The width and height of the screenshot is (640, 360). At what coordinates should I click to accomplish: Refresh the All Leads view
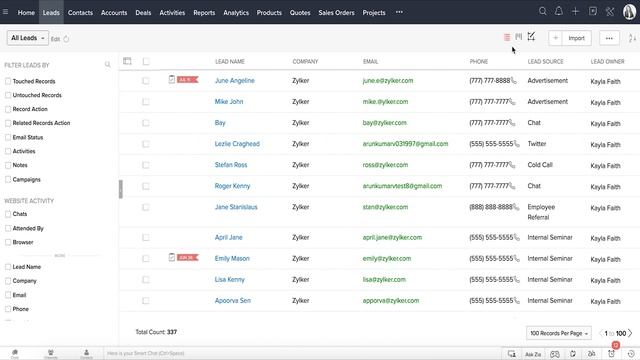[66, 39]
